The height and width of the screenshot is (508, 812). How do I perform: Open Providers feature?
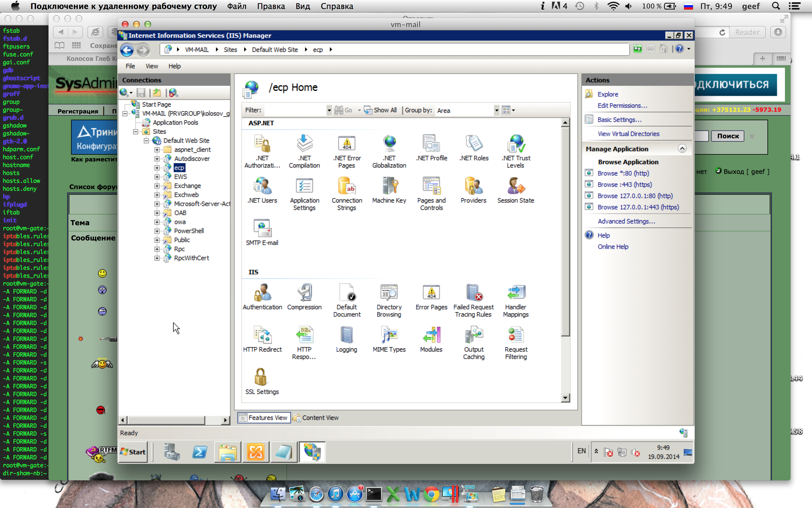(x=473, y=190)
